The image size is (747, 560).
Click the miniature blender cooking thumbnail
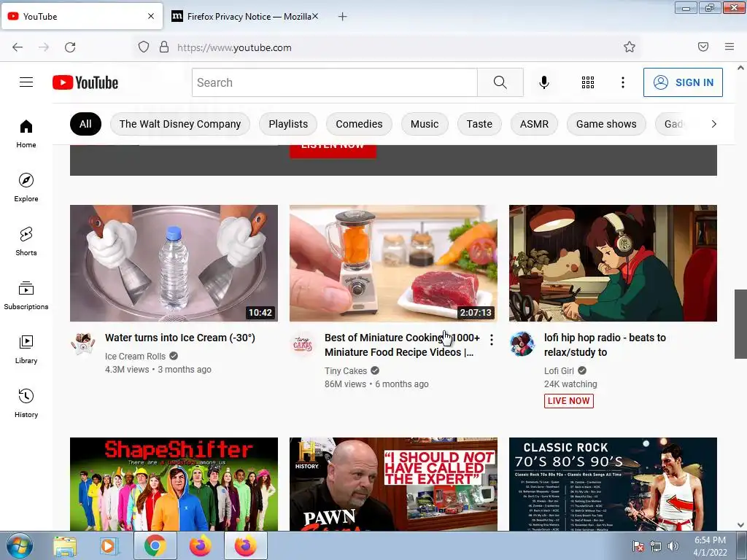click(393, 263)
